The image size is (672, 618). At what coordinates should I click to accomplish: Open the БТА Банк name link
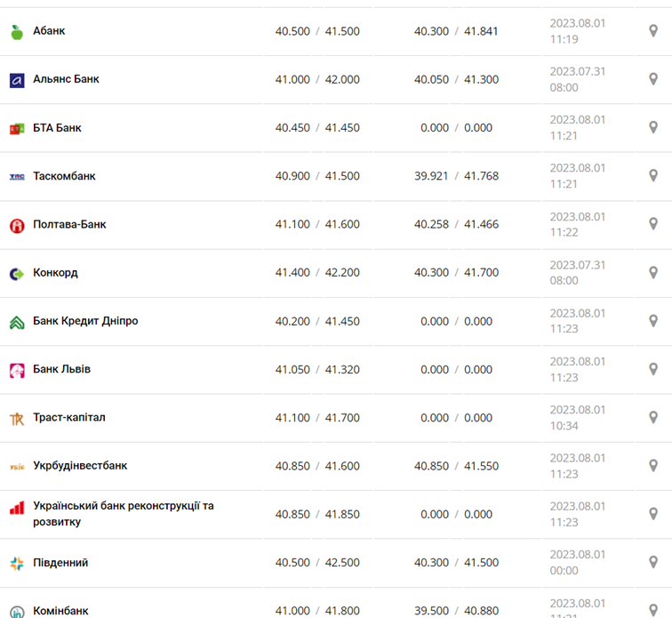tap(57, 128)
